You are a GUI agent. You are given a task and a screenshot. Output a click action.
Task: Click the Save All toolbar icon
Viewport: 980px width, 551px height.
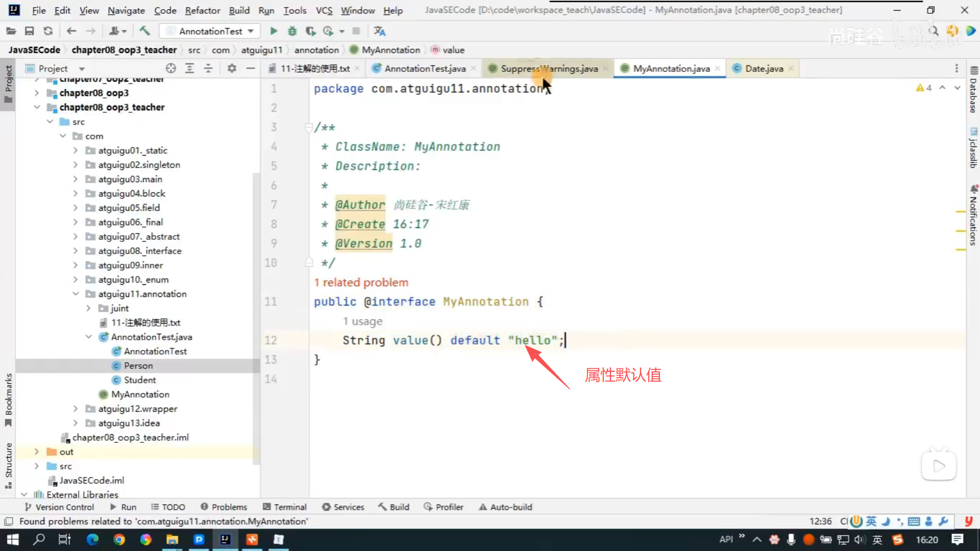point(30,31)
